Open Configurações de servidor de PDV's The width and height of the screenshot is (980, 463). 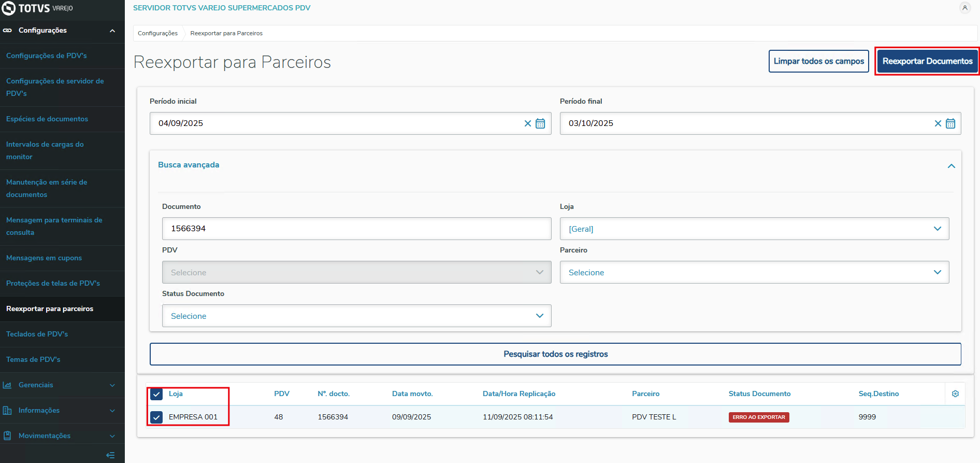pos(62,88)
